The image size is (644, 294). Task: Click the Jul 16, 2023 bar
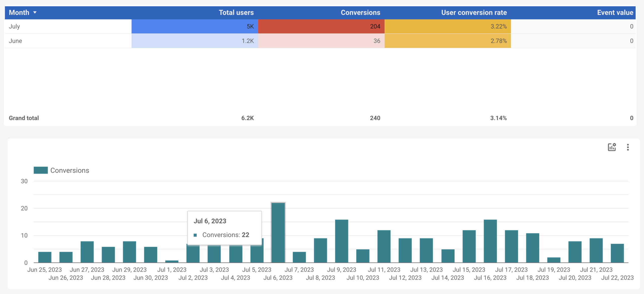point(490,241)
